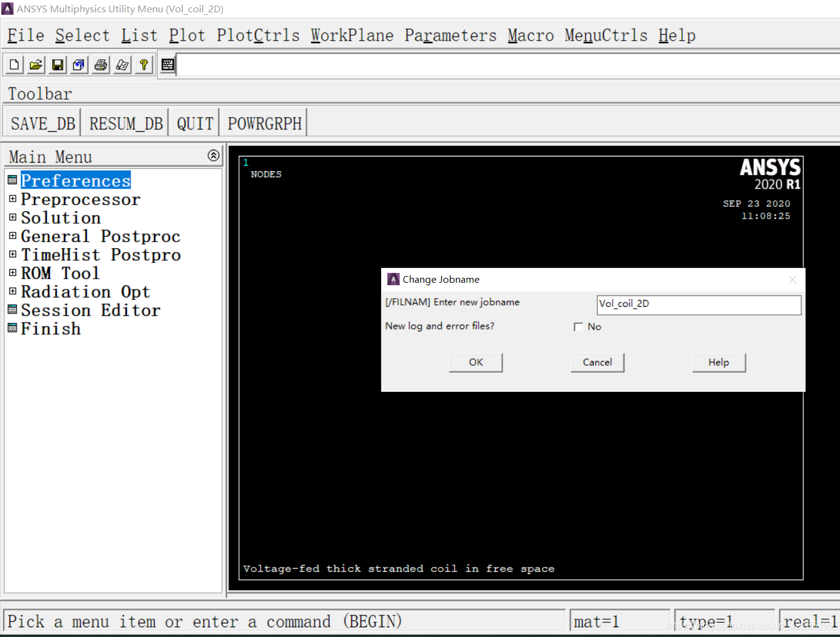This screenshot has width=840, height=637.
Task: Click the QUIT toolbar button
Action: click(x=195, y=123)
